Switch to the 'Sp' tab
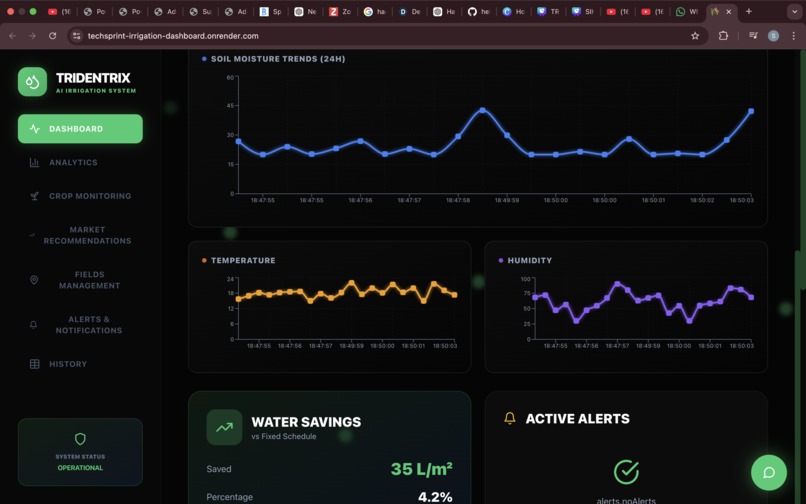Screen dimensions: 806x504 270,11
